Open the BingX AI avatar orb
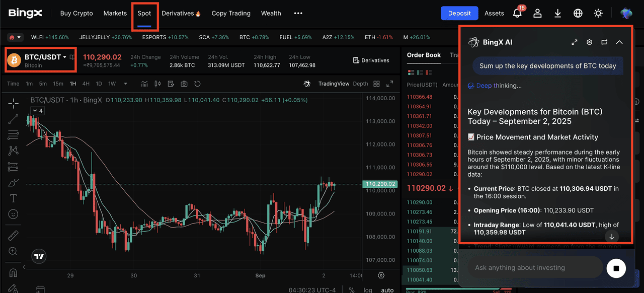 [x=626, y=13]
